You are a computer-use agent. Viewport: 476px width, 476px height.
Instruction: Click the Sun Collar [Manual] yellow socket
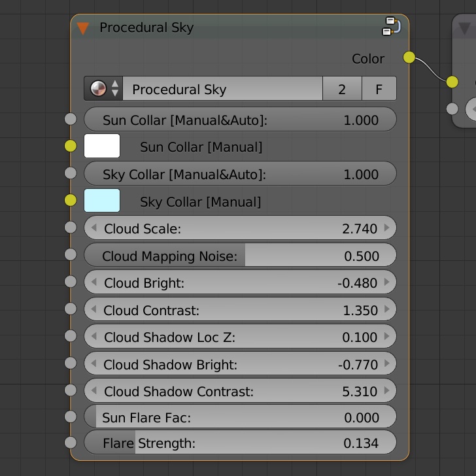click(71, 146)
